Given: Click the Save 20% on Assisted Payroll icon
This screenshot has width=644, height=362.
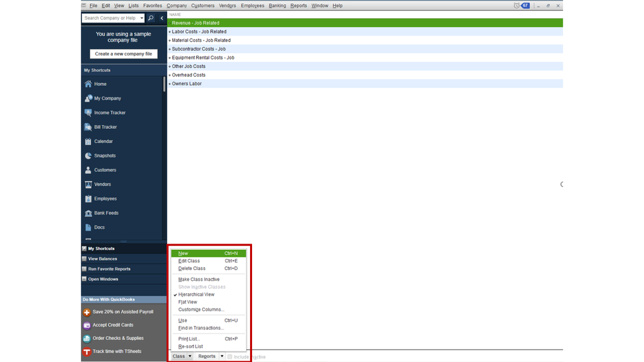Looking at the screenshot, I should point(86,312).
